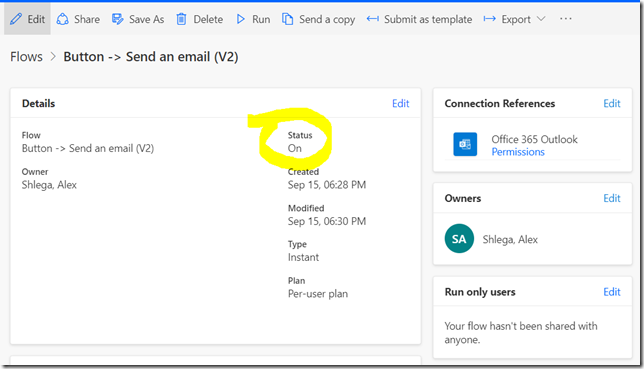Image resolution: width=644 pixels, height=369 pixels.
Task: Click the Send a copy label
Action: click(327, 20)
